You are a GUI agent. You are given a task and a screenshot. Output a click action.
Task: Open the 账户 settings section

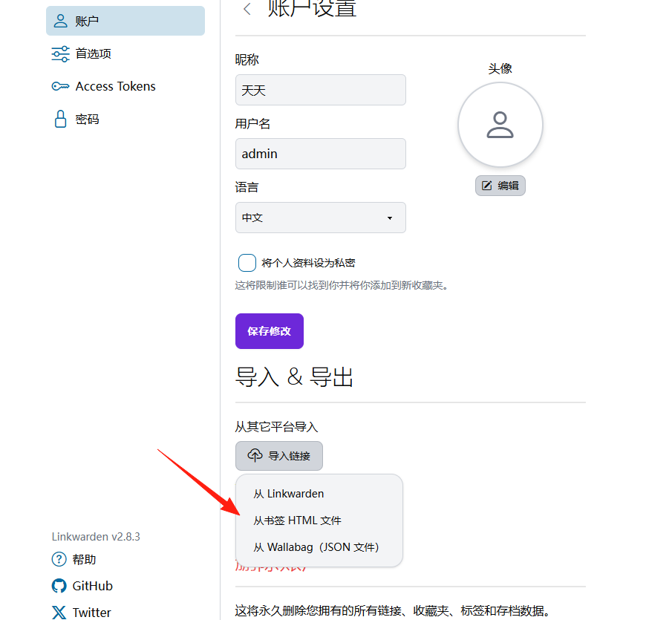125,21
